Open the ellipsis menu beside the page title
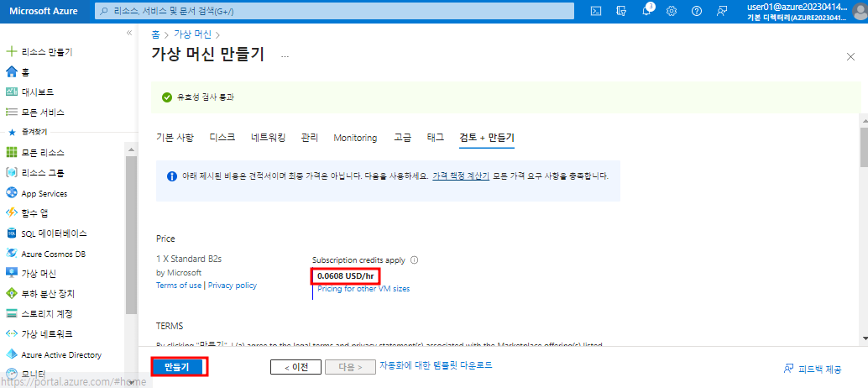The width and height of the screenshot is (868, 388). (x=285, y=56)
